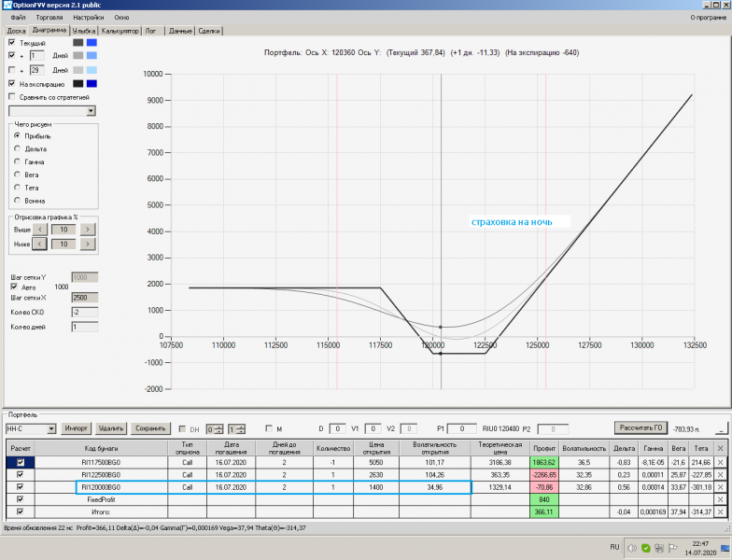Open the Окно menu

pyautogui.click(x=121, y=17)
